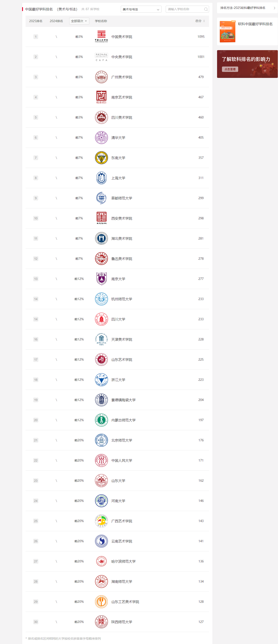
Task: Click the Guangxi Arts University logo
Action: pyautogui.click(x=101, y=521)
